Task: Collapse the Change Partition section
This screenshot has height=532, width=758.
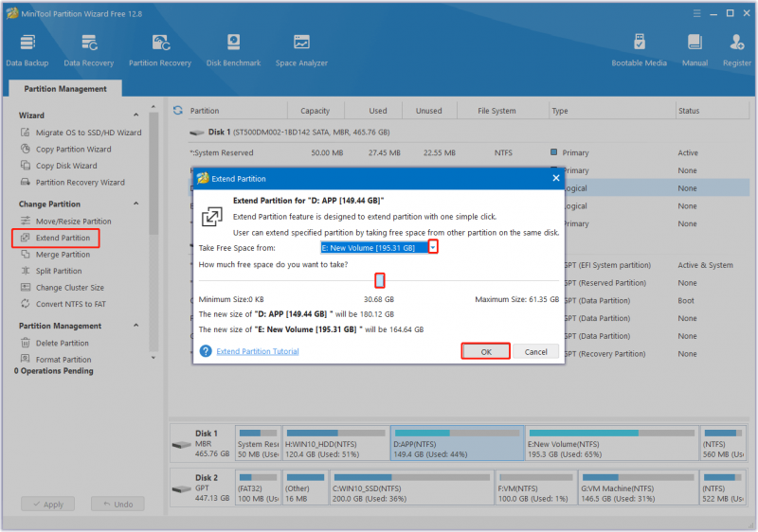Action: [x=136, y=204]
